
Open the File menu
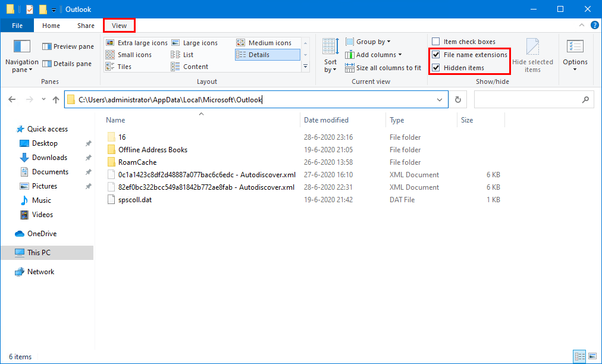tap(17, 26)
